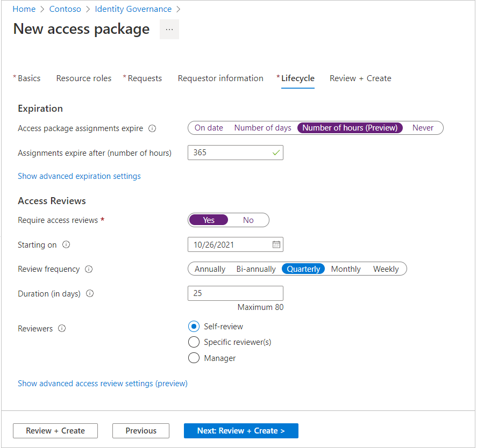The width and height of the screenshot is (477, 448).
Task: Show advanced access review settings (preview)
Action: pyautogui.click(x=103, y=384)
